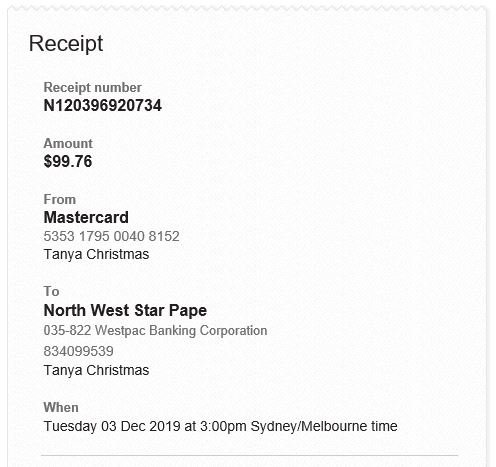The width and height of the screenshot is (496, 467).
Task: Click the Receipt number label
Action: [92, 88]
